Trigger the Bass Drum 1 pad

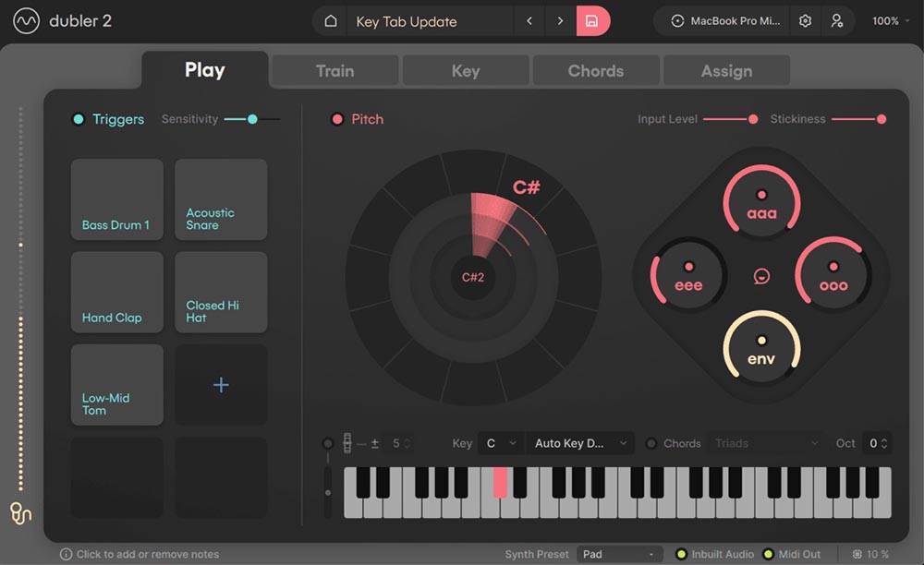pyautogui.click(x=117, y=200)
